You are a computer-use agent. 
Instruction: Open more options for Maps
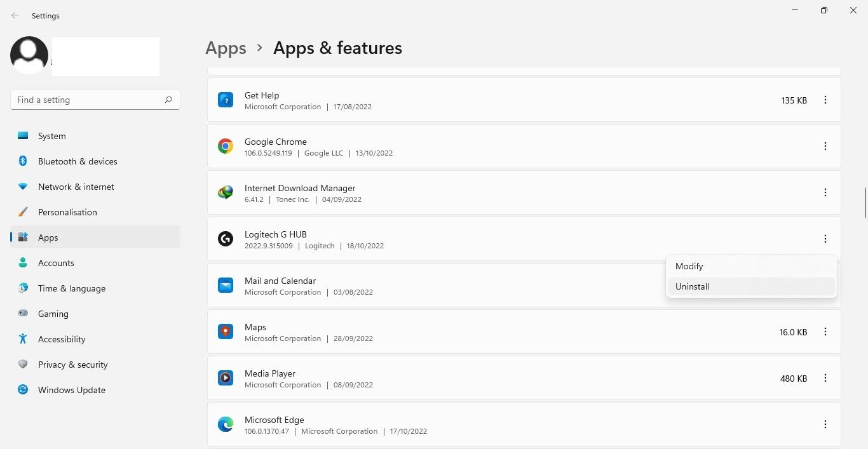pos(825,332)
